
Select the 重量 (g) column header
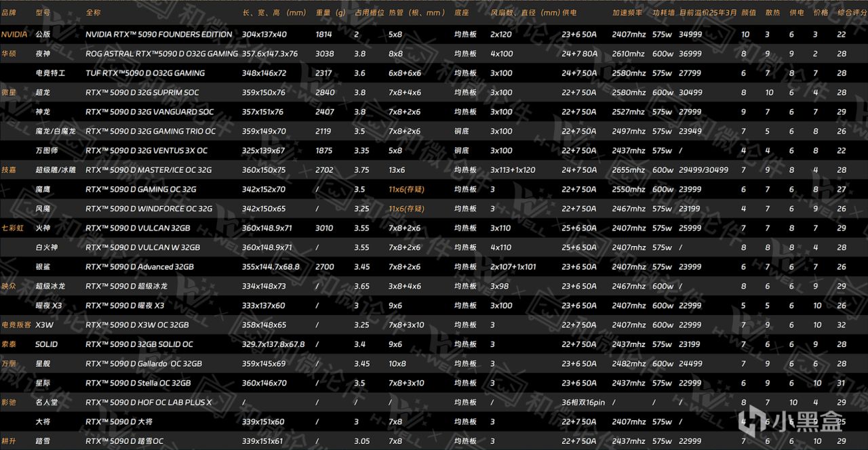(x=330, y=13)
